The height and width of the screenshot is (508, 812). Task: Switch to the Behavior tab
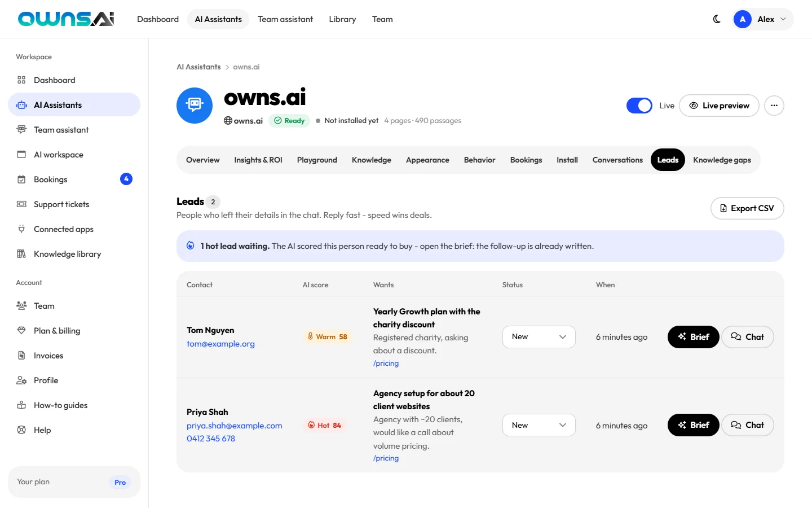[x=480, y=160]
